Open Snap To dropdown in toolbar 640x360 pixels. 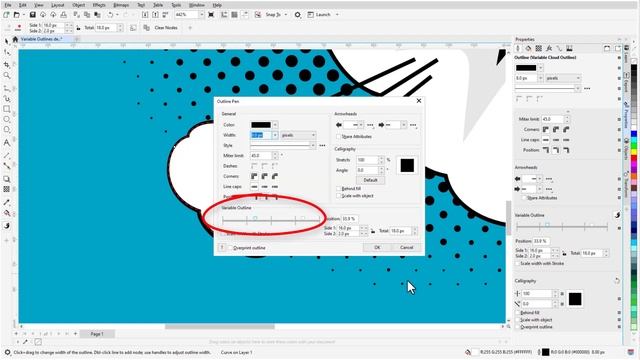click(286, 15)
